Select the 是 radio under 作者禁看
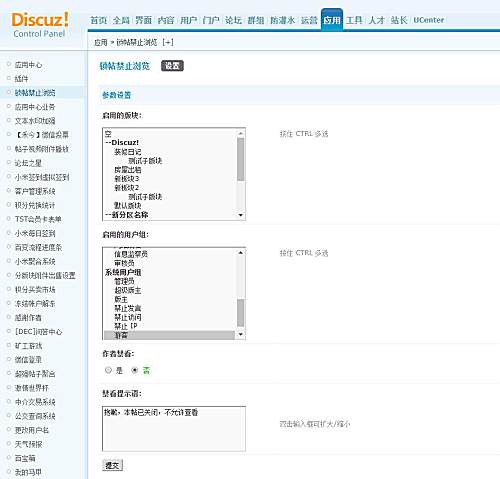Screen dimensions: 500x479 coord(108,370)
